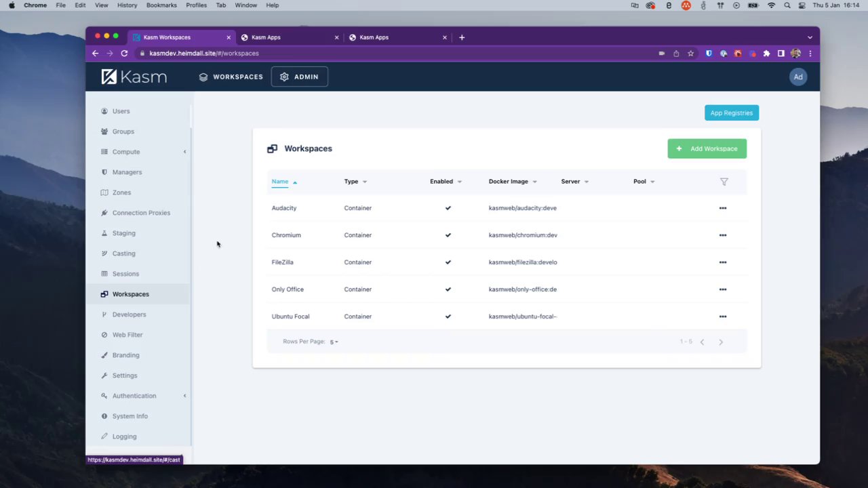Open the table filter funnel icon
The image size is (868, 488).
(x=724, y=182)
